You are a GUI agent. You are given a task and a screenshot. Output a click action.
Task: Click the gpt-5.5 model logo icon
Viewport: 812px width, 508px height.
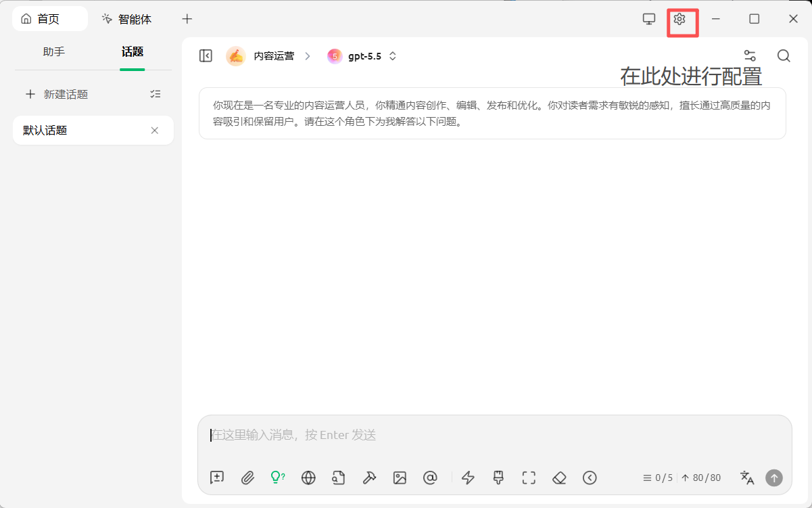335,56
